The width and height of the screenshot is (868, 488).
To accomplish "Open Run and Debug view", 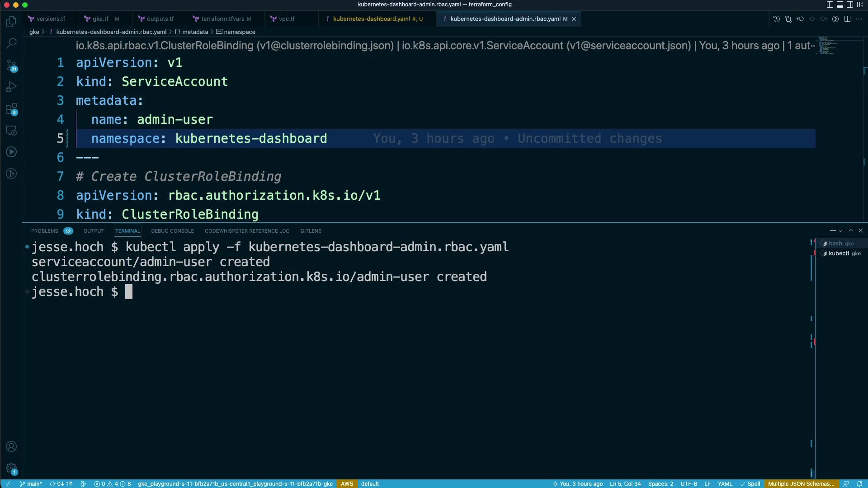I will click(11, 87).
